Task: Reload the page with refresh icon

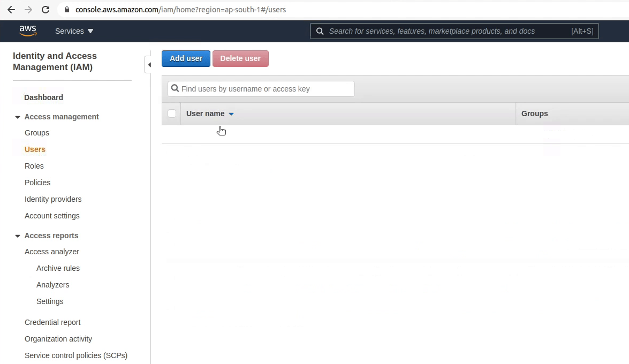Action: tap(46, 10)
